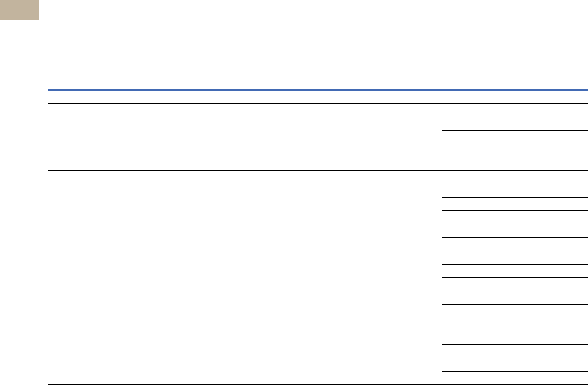Click the sixth right-hand sub-row of the second group
This screenshot has width=588, height=385.
click(515, 244)
